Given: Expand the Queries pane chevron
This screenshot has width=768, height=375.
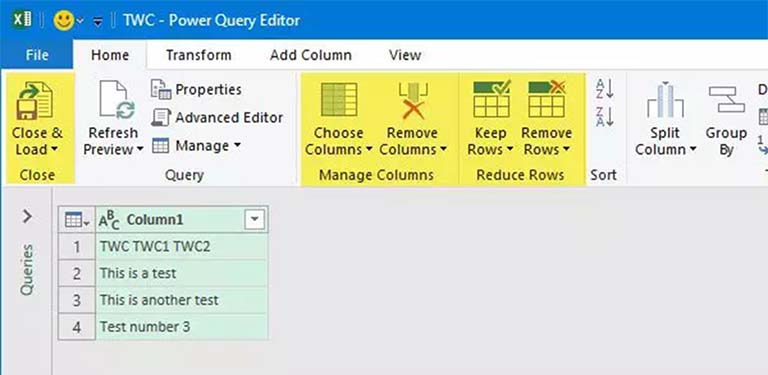Looking at the screenshot, I should (x=27, y=216).
